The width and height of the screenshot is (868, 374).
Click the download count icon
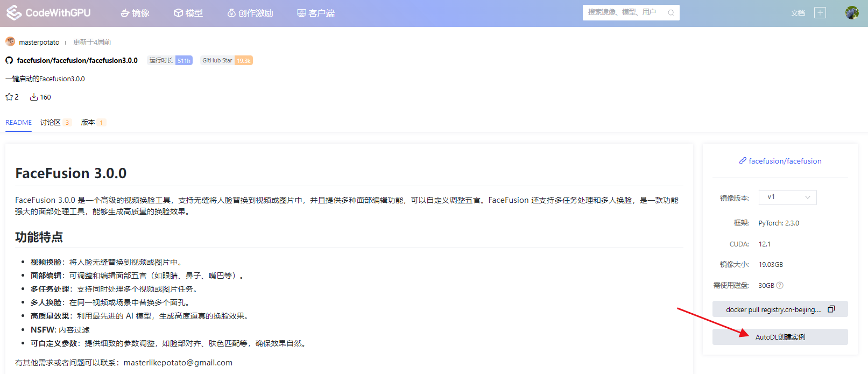click(x=33, y=97)
